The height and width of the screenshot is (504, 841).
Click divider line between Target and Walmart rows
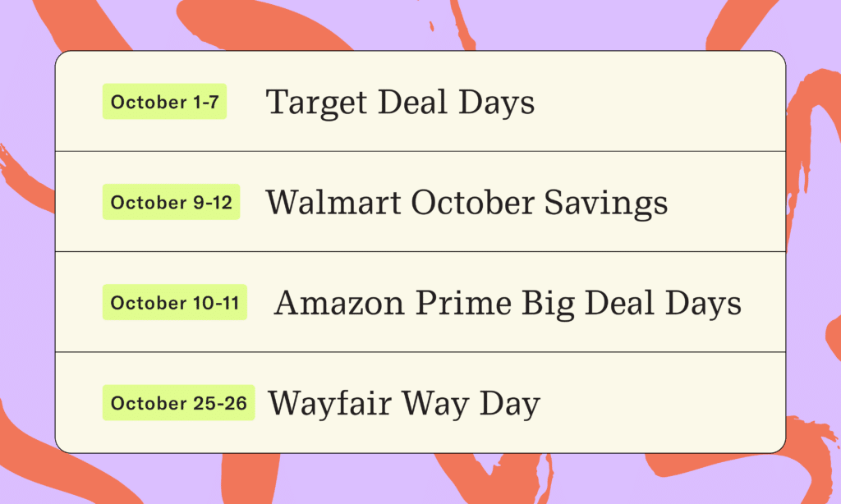[x=420, y=151]
